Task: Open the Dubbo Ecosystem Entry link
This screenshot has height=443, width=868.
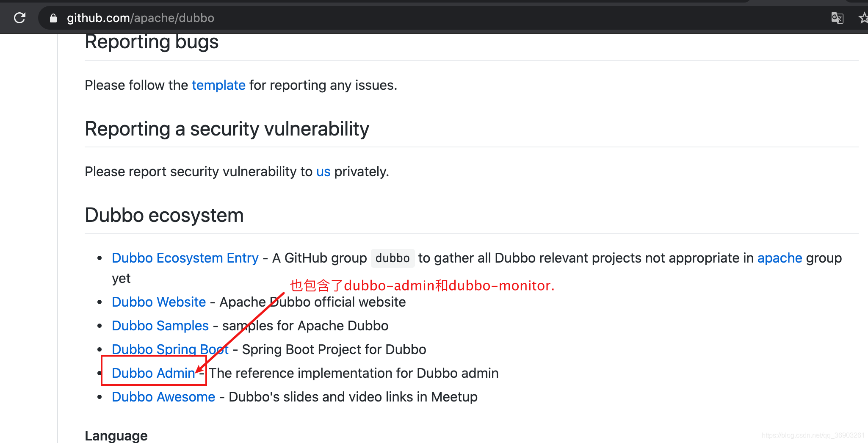Action: [185, 258]
